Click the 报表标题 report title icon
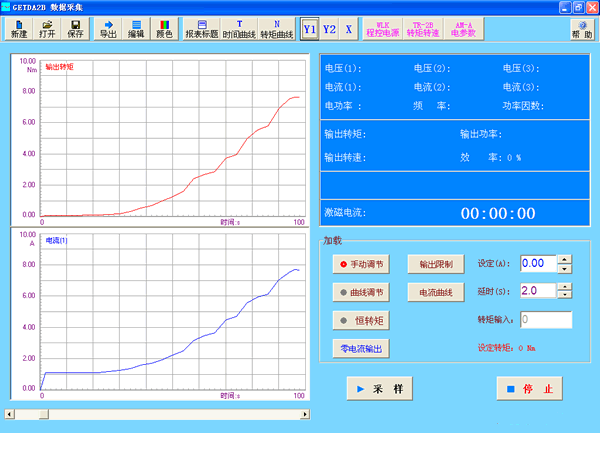This screenshot has height=450, width=600. click(x=202, y=28)
